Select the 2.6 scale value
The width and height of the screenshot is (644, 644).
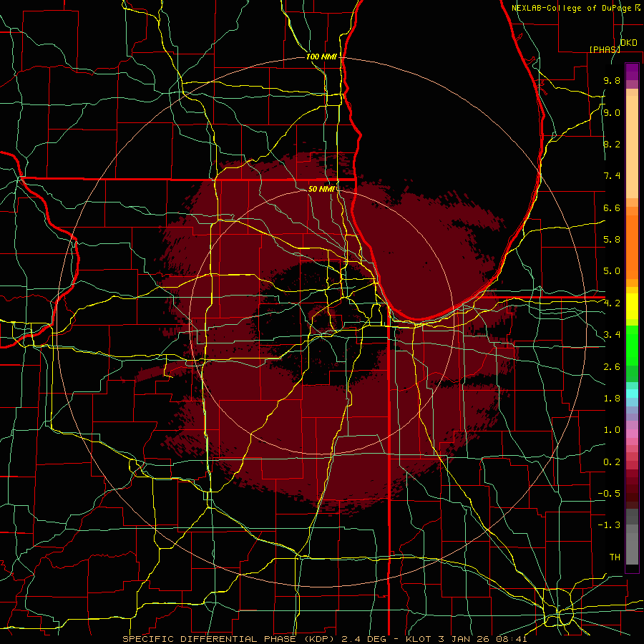pyautogui.click(x=612, y=366)
